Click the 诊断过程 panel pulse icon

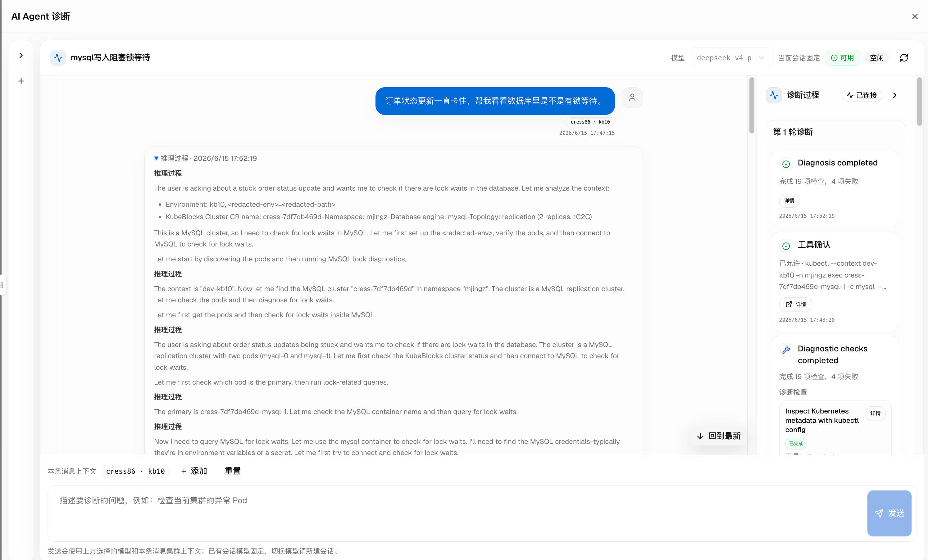tap(774, 95)
